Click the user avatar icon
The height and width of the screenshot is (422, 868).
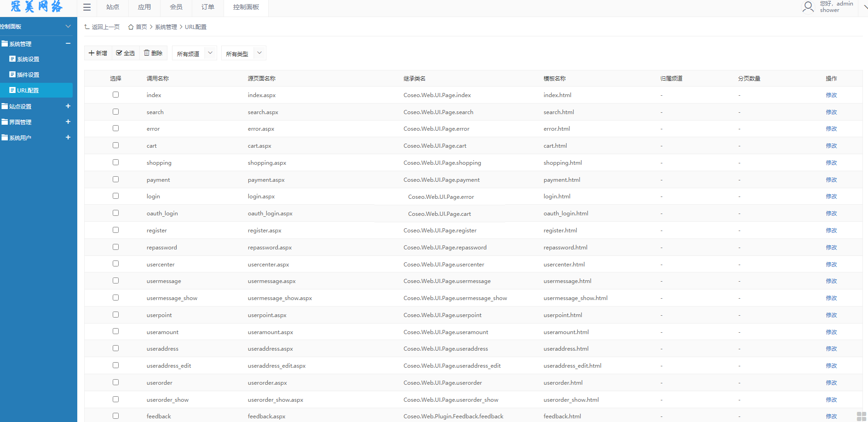pyautogui.click(x=808, y=7)
